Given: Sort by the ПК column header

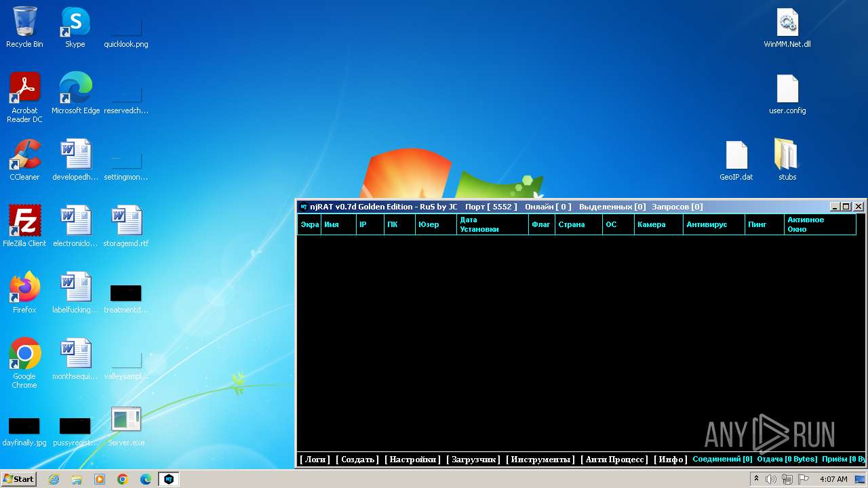Looking at the screenshot, I should [x=399, y=224].
